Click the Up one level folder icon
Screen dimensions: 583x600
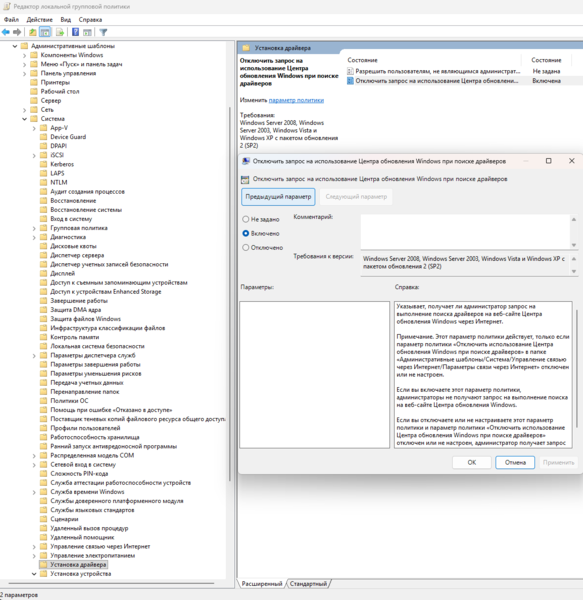(33, 33)
